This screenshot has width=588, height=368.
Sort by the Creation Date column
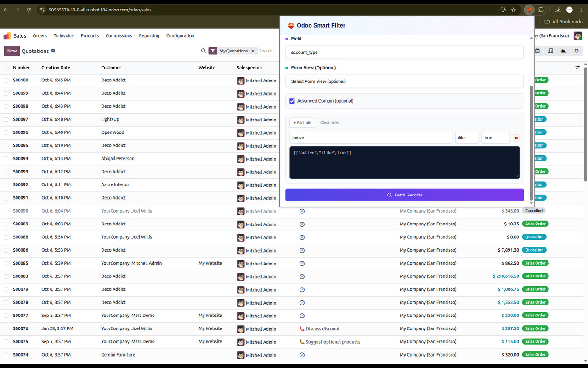pyautogui.click(x=56, y=68)
